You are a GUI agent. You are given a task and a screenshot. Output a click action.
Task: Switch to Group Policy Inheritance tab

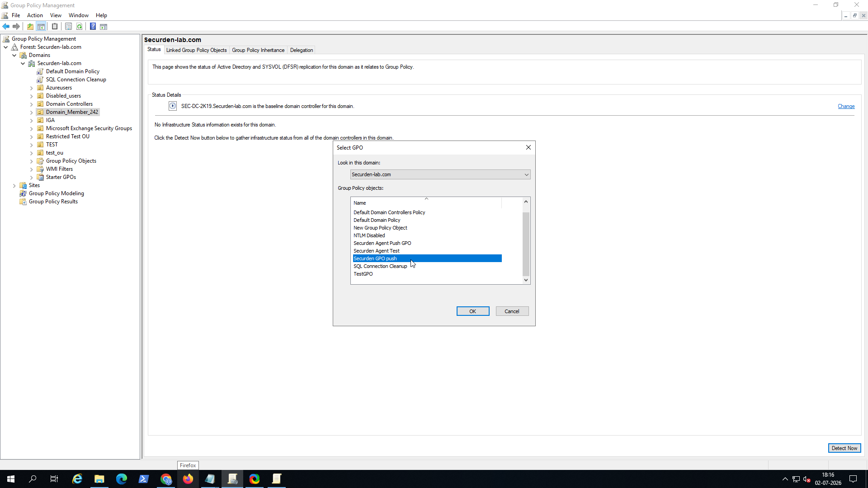click(258, 50)
